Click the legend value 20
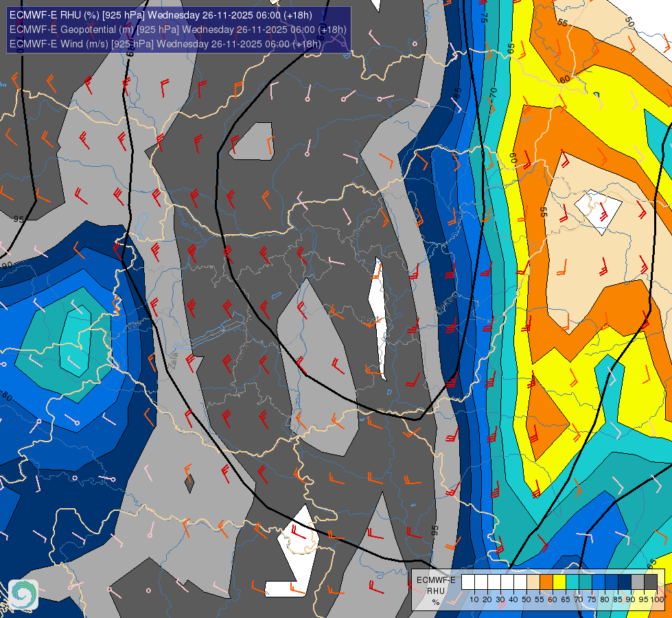Screen dimensions: 672x618 tap(487, 599)
